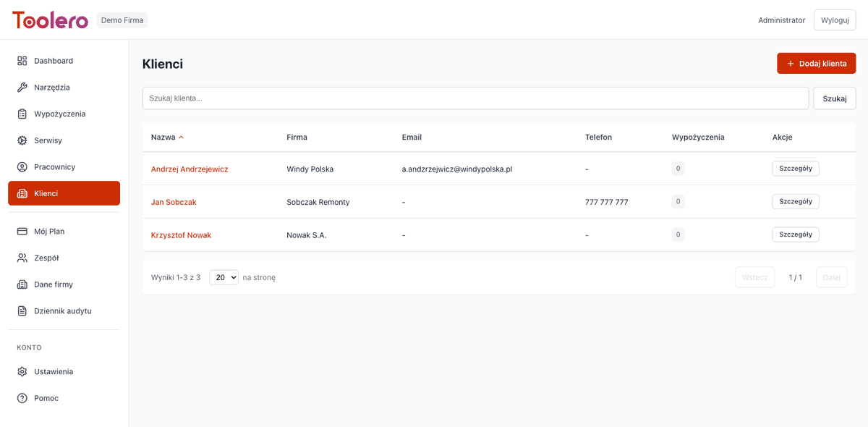Click the Szukaj klienta search field
Viewport: 868px width, 427px height.
coord(475,98)
